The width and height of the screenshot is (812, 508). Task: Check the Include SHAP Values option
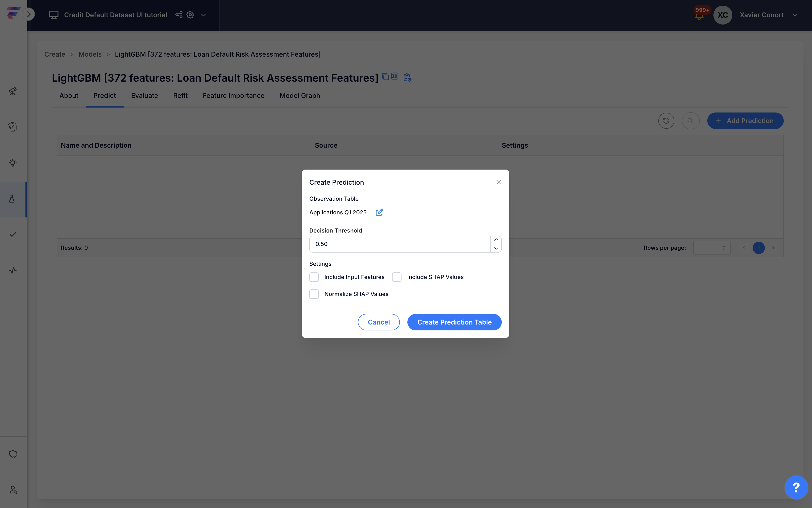(397, 277)
